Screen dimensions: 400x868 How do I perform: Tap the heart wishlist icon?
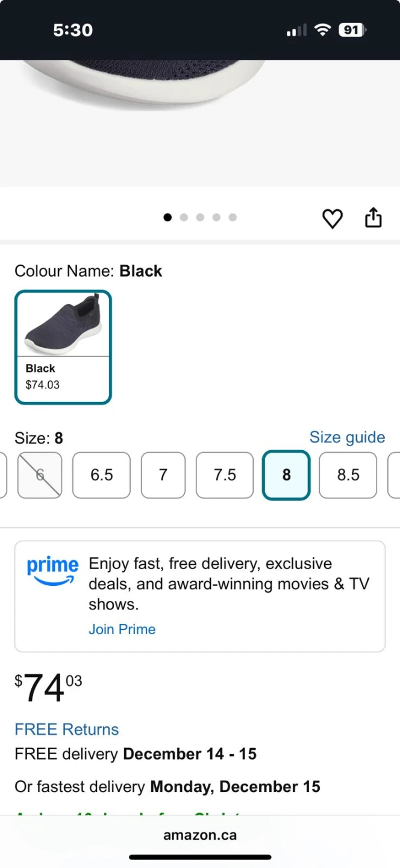click(332, 218)
